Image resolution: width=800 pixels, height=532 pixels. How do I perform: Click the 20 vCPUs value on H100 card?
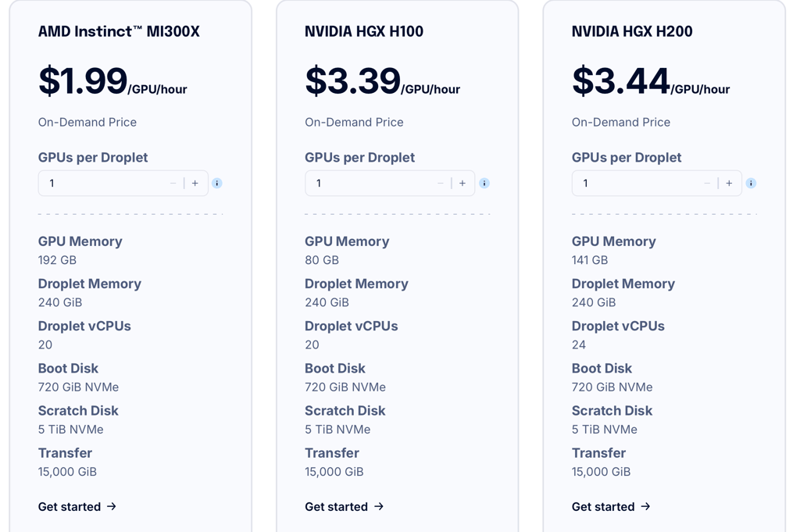click(x=312, y=345)
